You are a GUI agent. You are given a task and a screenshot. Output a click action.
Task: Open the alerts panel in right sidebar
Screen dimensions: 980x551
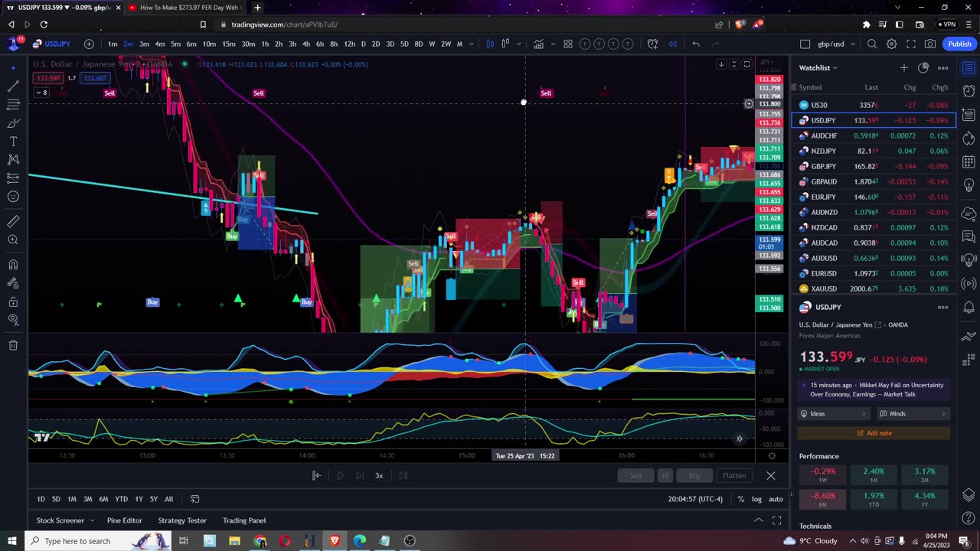tap(969, 92)
